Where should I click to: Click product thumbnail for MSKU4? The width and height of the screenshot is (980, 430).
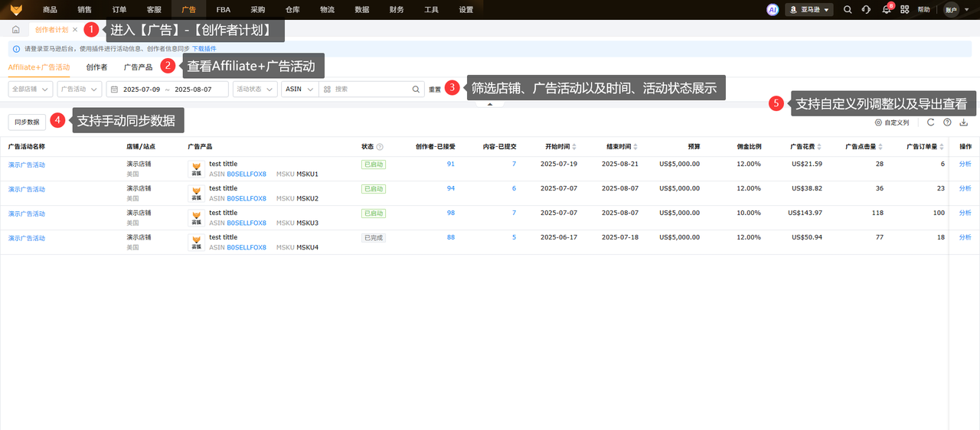pos(196,243)
